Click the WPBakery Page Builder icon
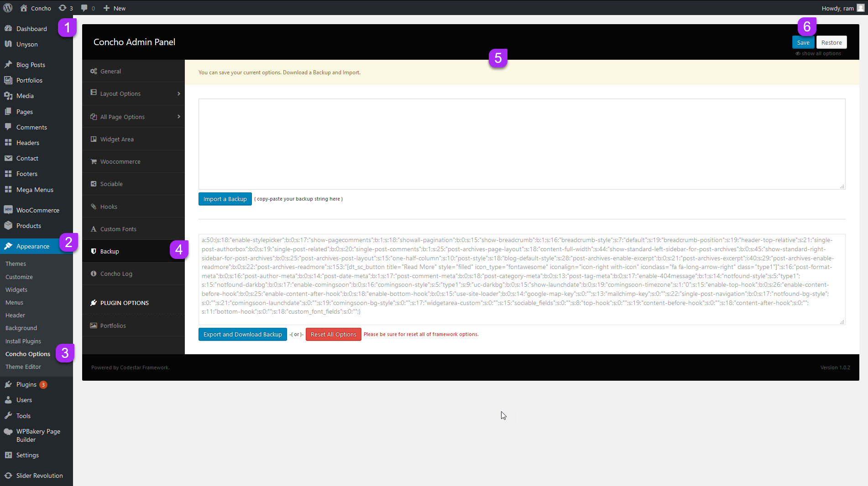This screenshot has height=486, width=868. tap(8, 431)
